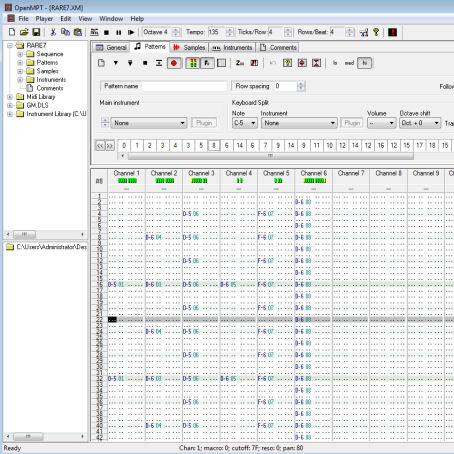Viewport: 454px width, 454px height.
Task: Copy selection toolbar icon
Action: coord(65,32)
